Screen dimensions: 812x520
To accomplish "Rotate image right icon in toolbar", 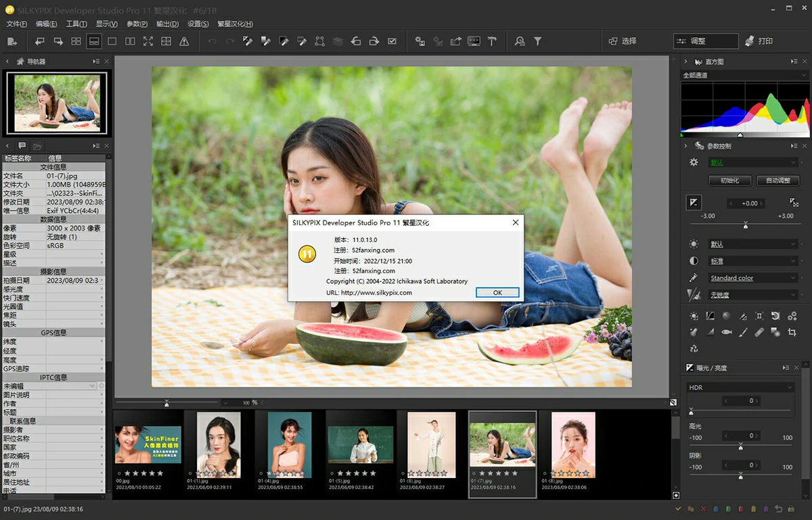I will point(374,41).
